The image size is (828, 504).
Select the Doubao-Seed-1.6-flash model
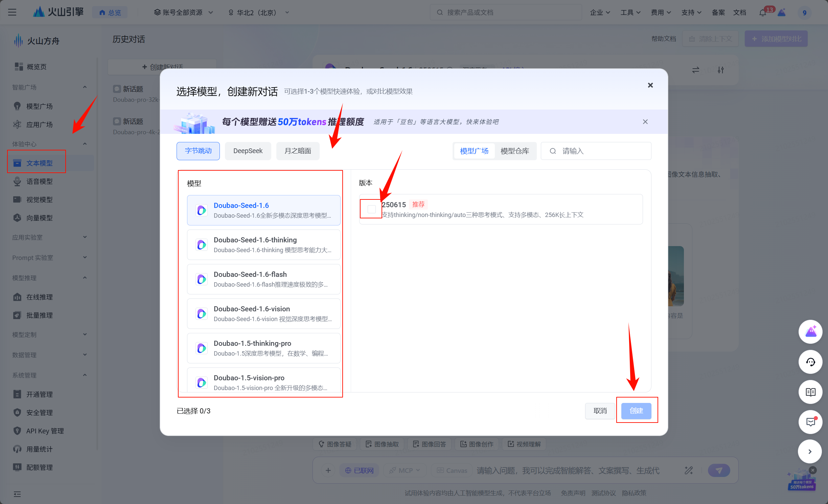coord(263,279)
